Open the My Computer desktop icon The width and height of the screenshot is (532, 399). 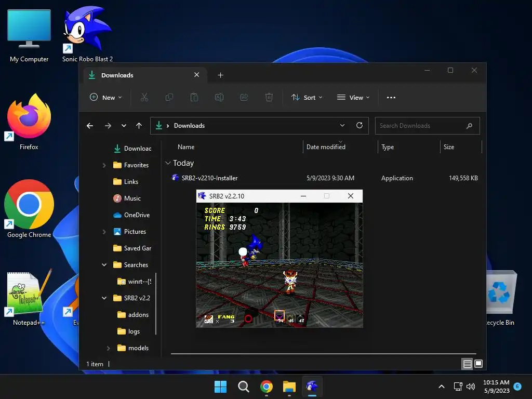[x=29, y=36]
